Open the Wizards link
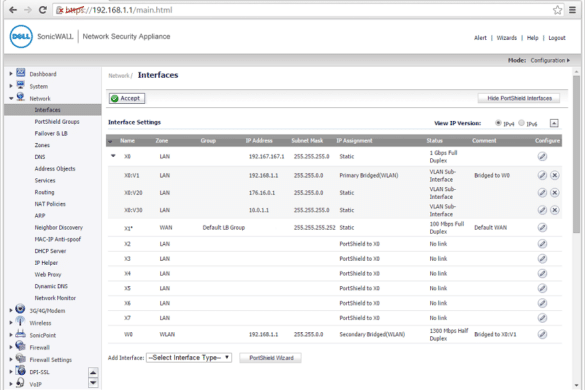This screenshot has height=390, width=585. tap(507, 38)
